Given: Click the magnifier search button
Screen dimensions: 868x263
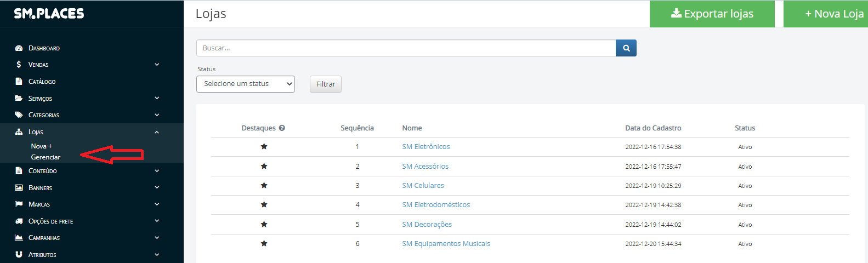Looking at the screenshot, I should (626, 48).
